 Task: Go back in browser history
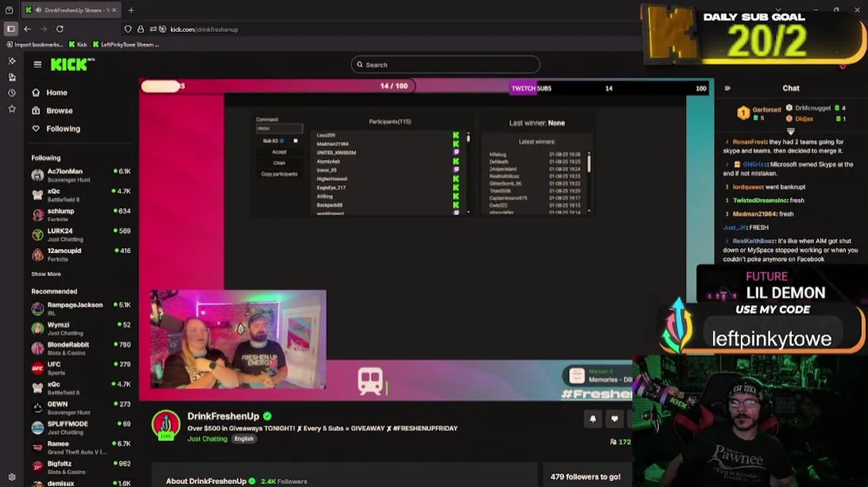[27, 29]
